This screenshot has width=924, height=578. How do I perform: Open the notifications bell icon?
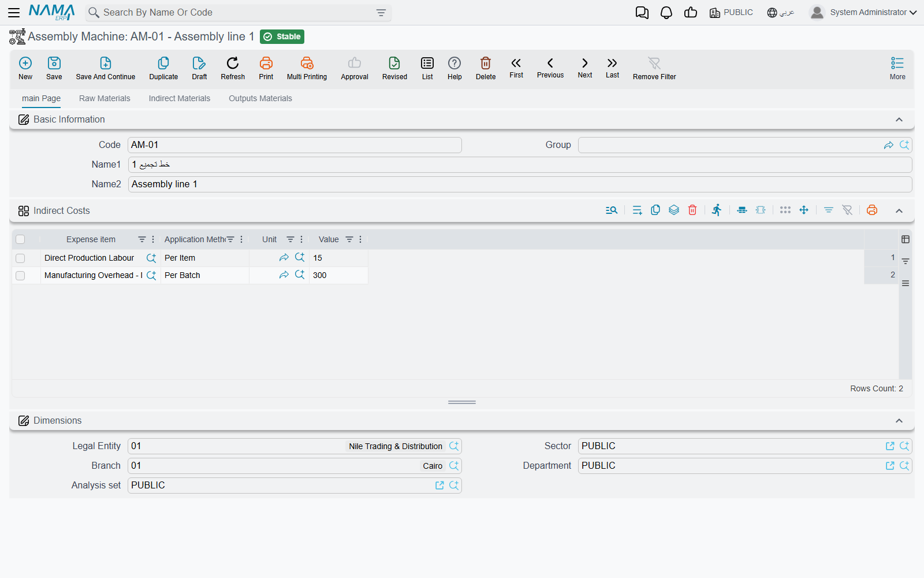[x=666, y=13]
